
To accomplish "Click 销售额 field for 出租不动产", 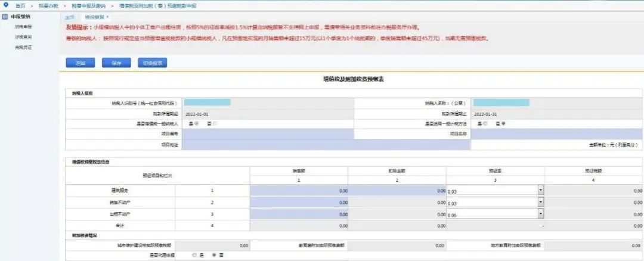I will (299, 214).
